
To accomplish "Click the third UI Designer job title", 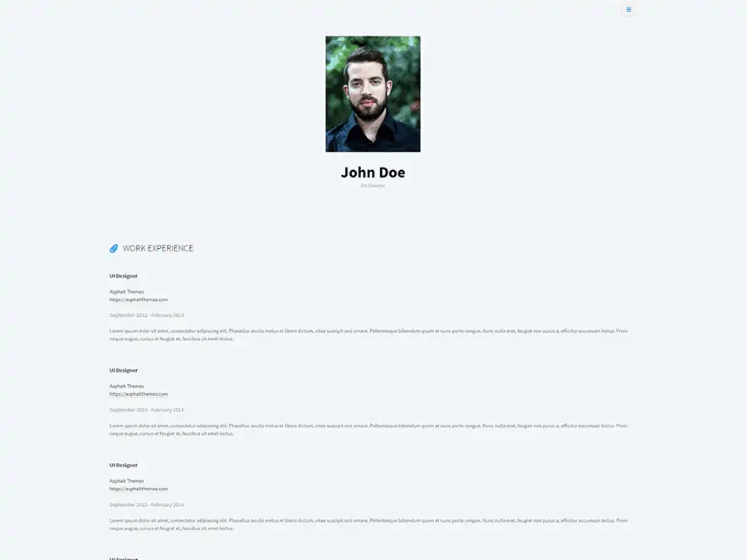I will tap(124, 465).
